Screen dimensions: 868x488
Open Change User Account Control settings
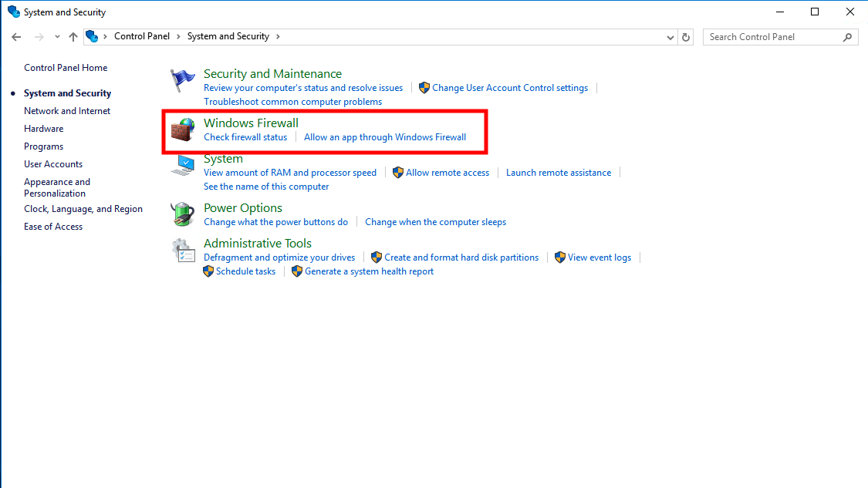[510, 88]
